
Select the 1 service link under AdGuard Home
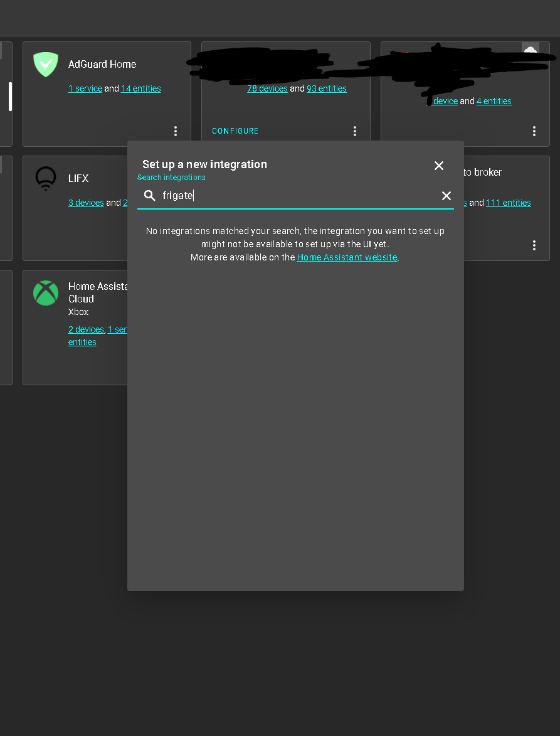pos(85,88)
